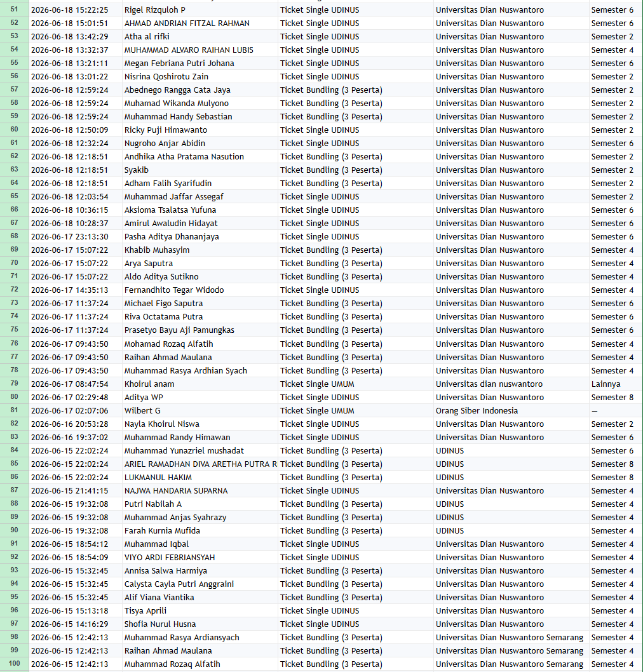Select row header 51
This screenshot has height=672, width=643.
tap(14, 10)
